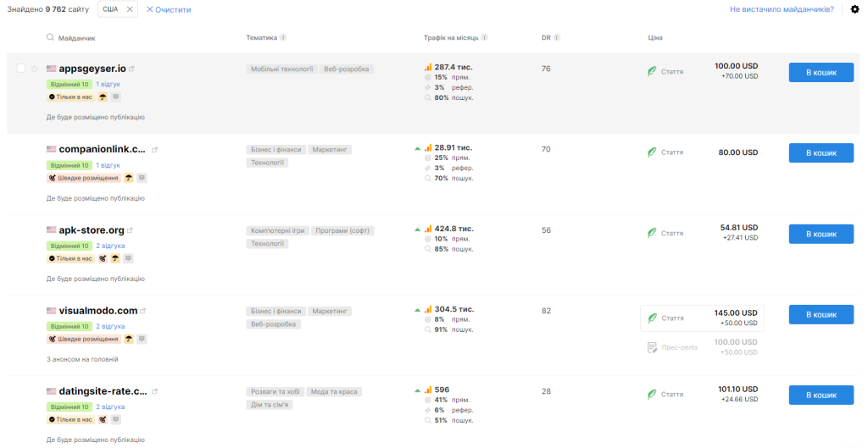Open the table settings gear icon
This screenshot has width=868, height=448.
[854, 9]
